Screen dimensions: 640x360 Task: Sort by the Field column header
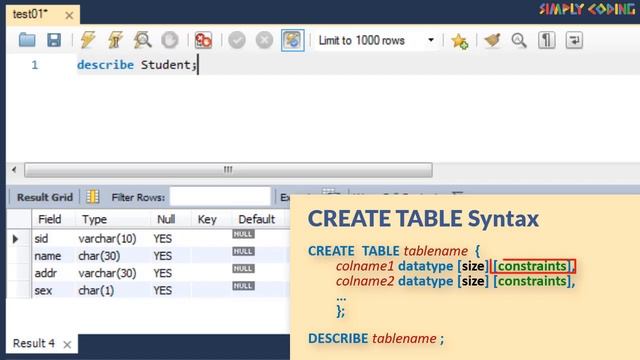click(x=50, y=220)
